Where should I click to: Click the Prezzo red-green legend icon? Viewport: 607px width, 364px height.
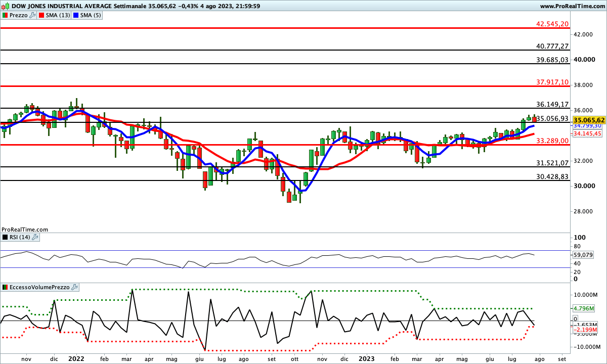click(5, 15)
